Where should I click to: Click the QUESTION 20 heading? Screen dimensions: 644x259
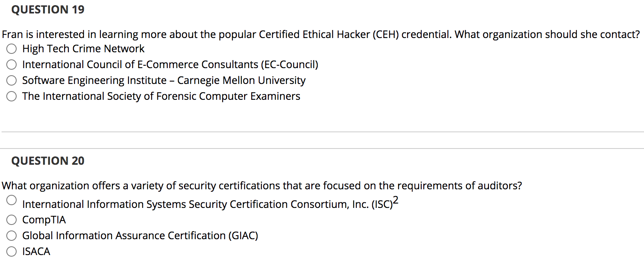click(48, 160)
